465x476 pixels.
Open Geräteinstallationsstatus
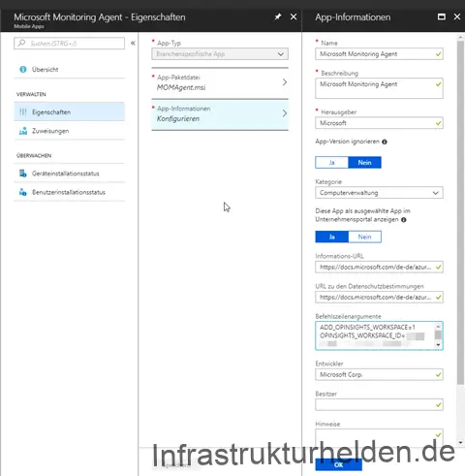(x=69, y=174)
